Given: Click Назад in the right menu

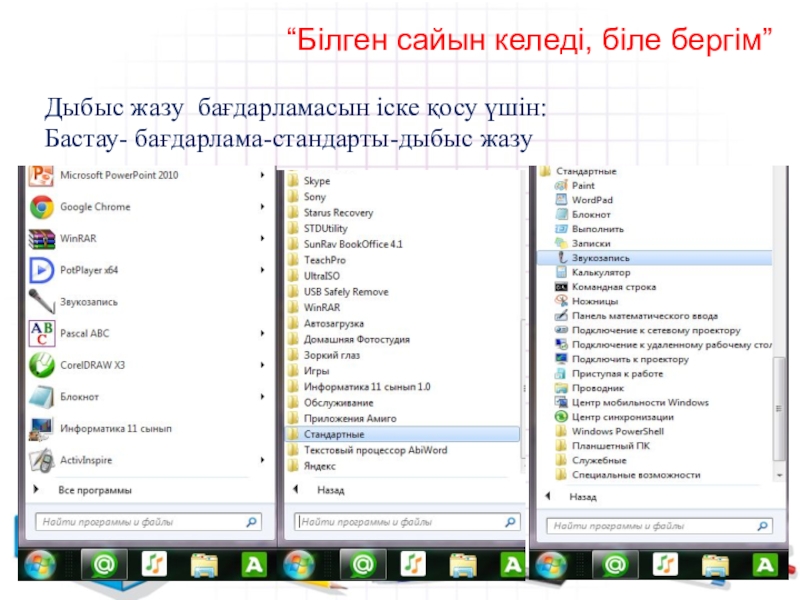Looking at the screenshot, I should 583,497.
